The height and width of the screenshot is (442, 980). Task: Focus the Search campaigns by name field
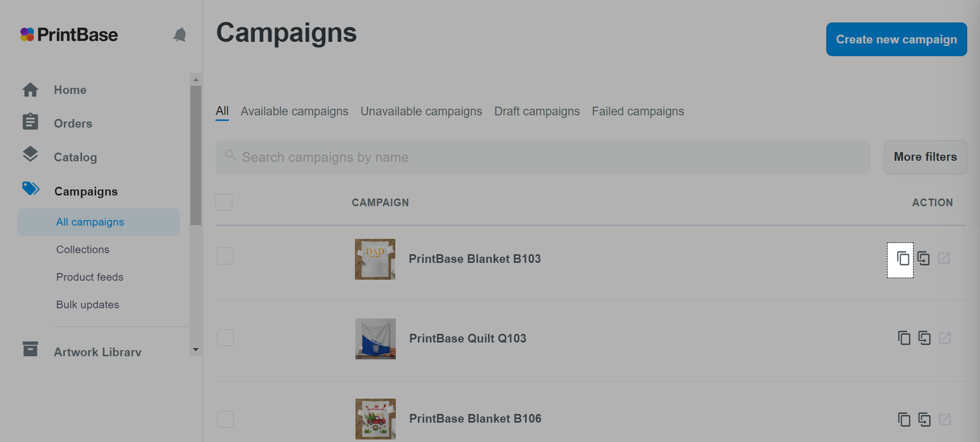pyautogui.click(x=543, y=157)
